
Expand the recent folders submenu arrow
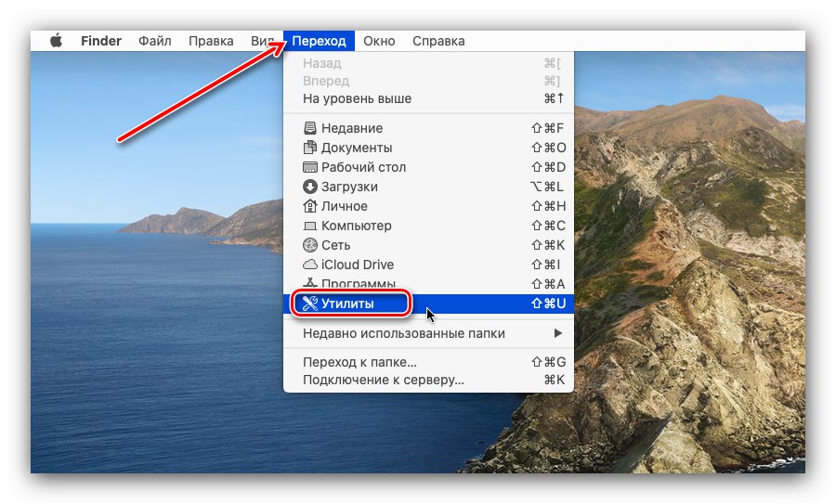557,333
